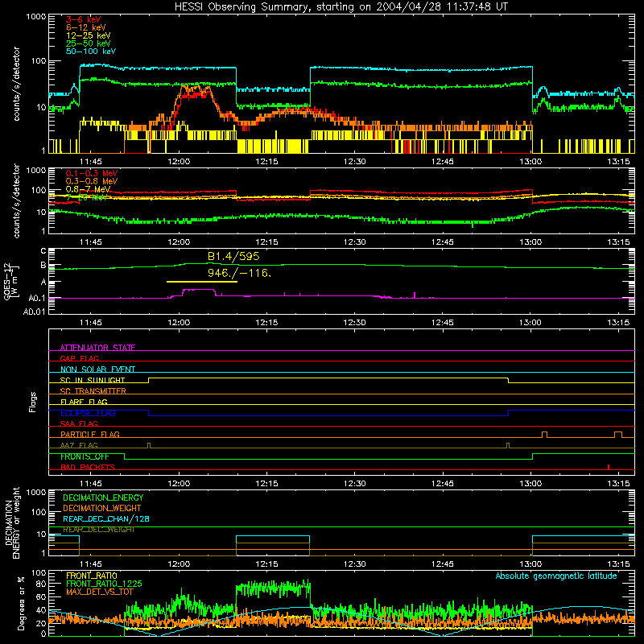
Task: Click the Flags panel axis label
Action: [33, 402]
